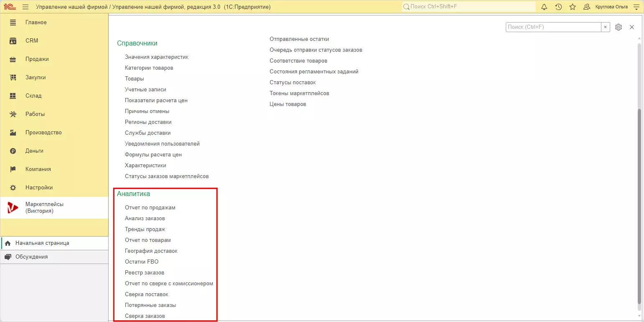Viewport: 644px width, 322px height.
Task: Open Цены товаров
Action: (x=288, y=104)
